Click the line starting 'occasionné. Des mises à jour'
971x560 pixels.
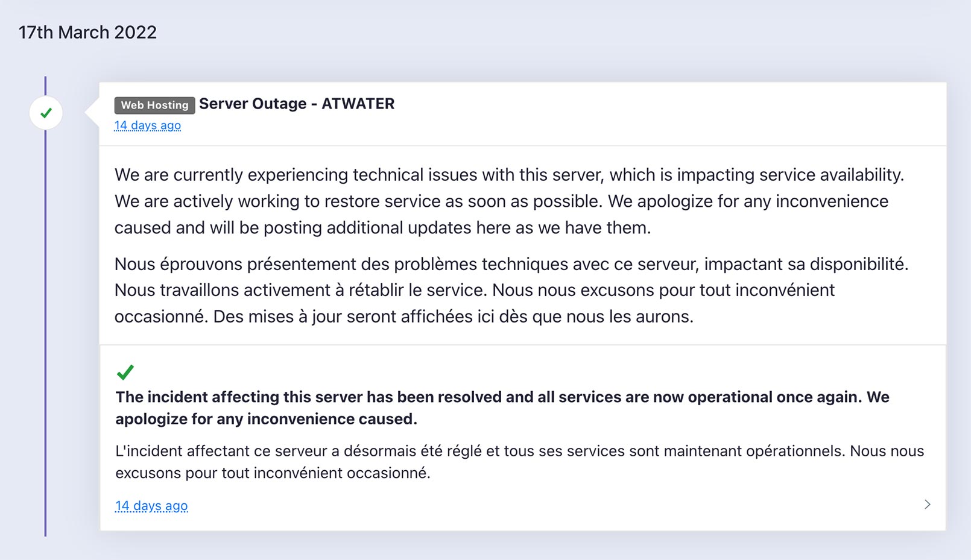coord(404,316)
